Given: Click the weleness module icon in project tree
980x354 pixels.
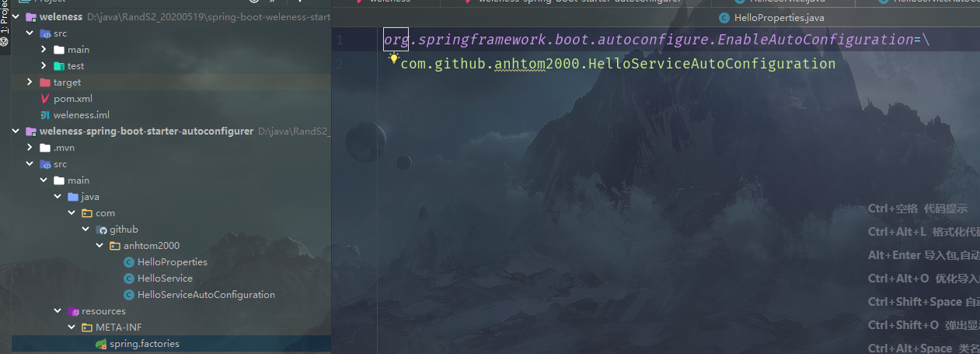Looking at the screenshot, I should coord(31,17).
